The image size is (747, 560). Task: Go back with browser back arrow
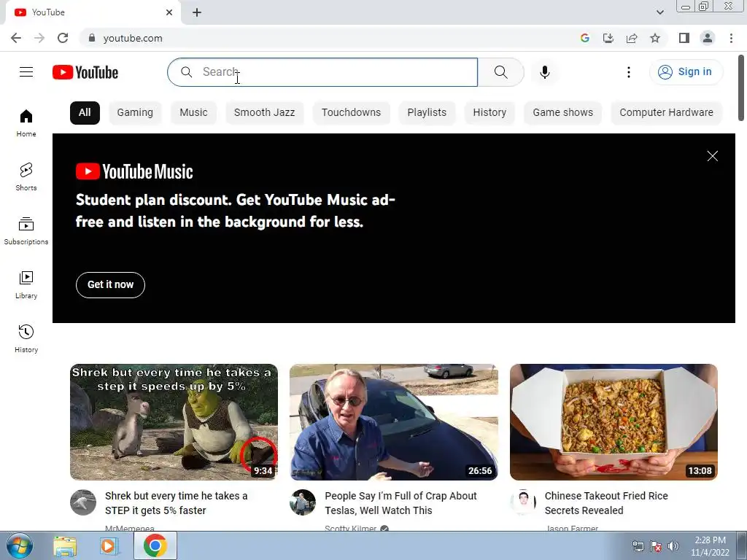coord(16,38)
